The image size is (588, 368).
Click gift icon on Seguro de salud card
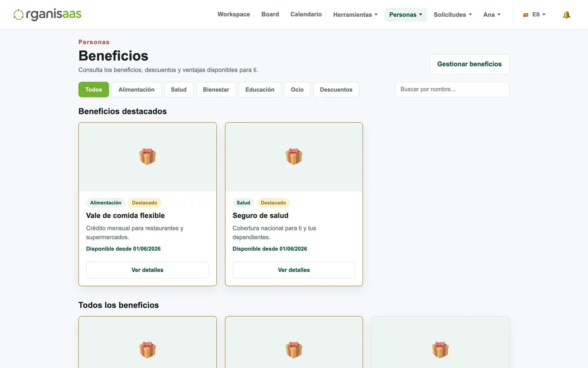tap(294, 156)
